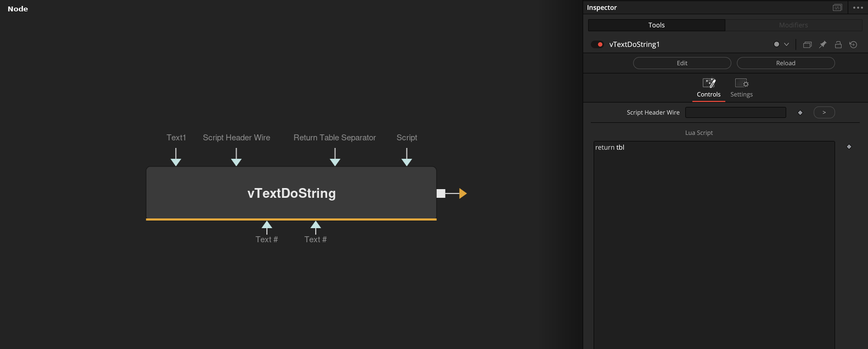Toggle vTextDoString1 enable switch

(x=597, y=44)
